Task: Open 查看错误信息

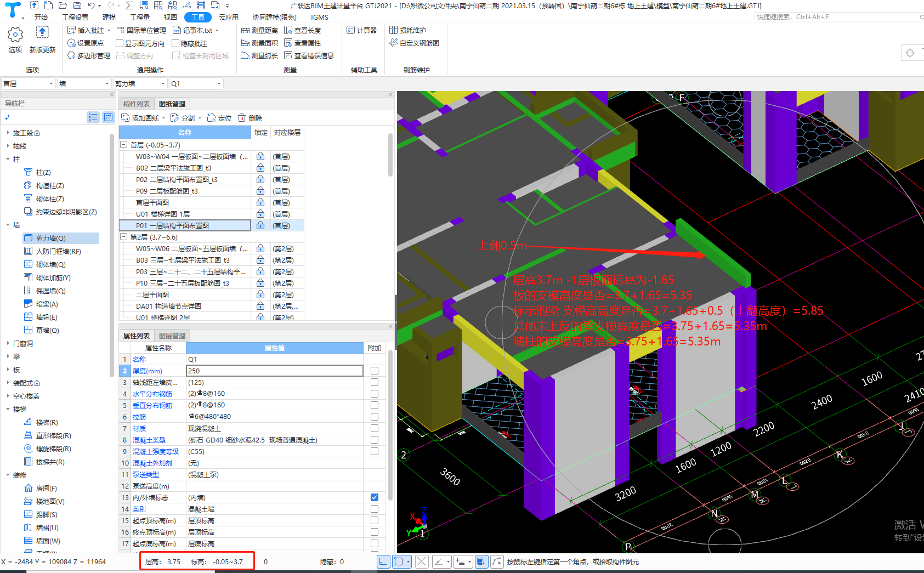Action: click(x=309, y=55)
